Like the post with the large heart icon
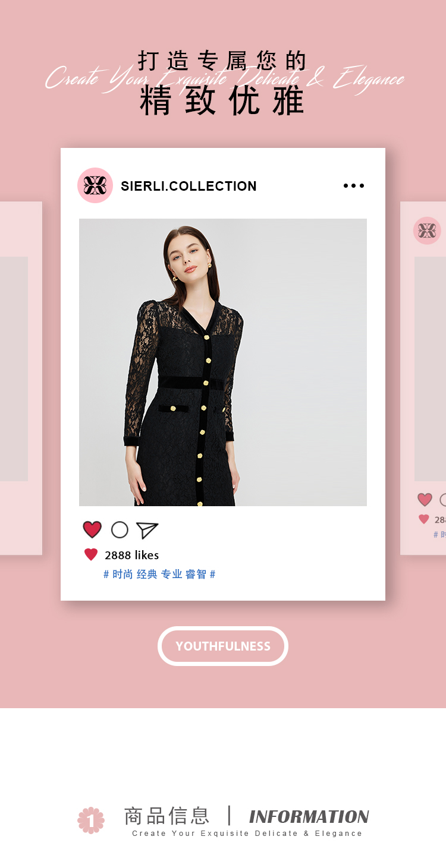 [92, 529]
